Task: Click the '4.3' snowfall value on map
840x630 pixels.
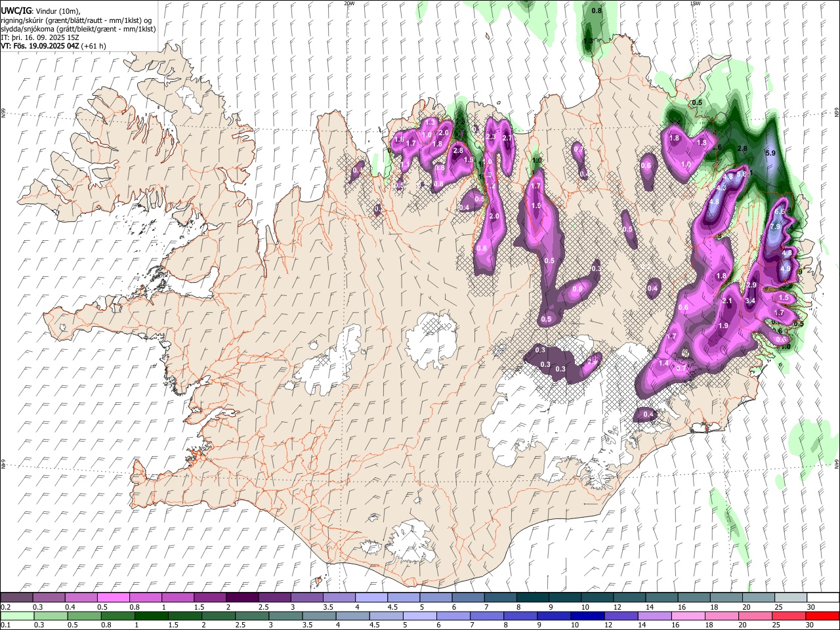Action: click(721, 188)
